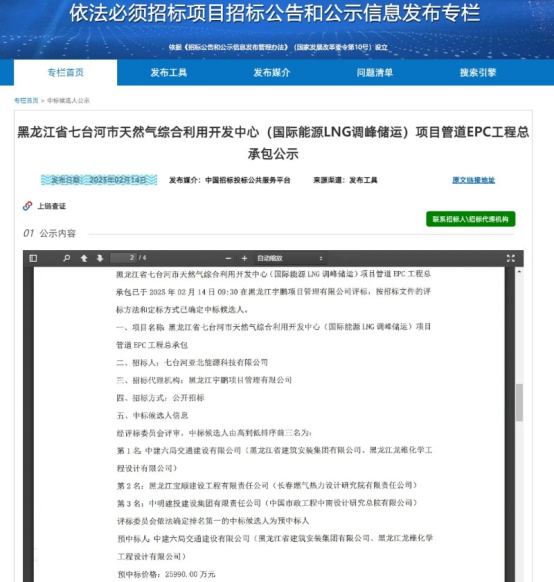Click the 来源渠道:发布工具 text

point(345,180)
